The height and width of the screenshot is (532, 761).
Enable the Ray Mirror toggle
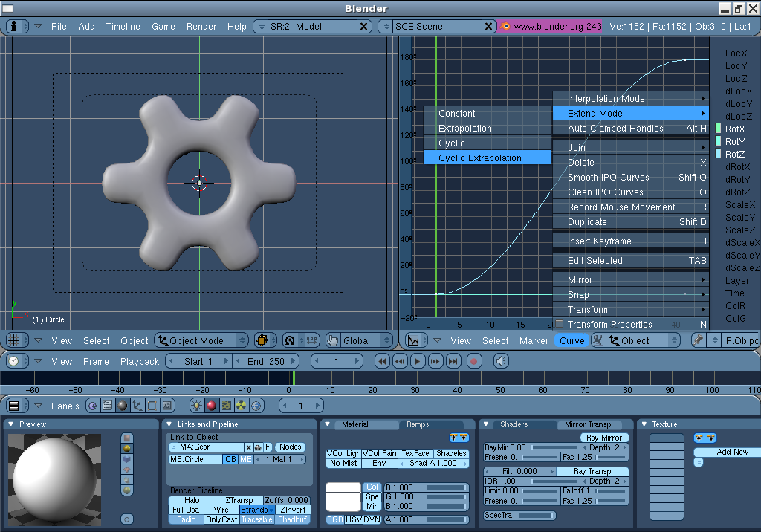(604, 438)
